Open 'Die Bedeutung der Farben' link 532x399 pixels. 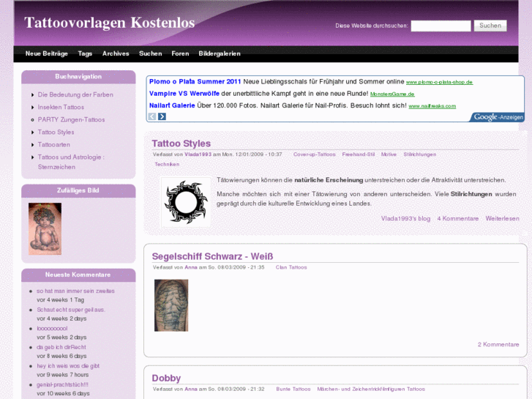pyautogui.click(x=75, y=94)
